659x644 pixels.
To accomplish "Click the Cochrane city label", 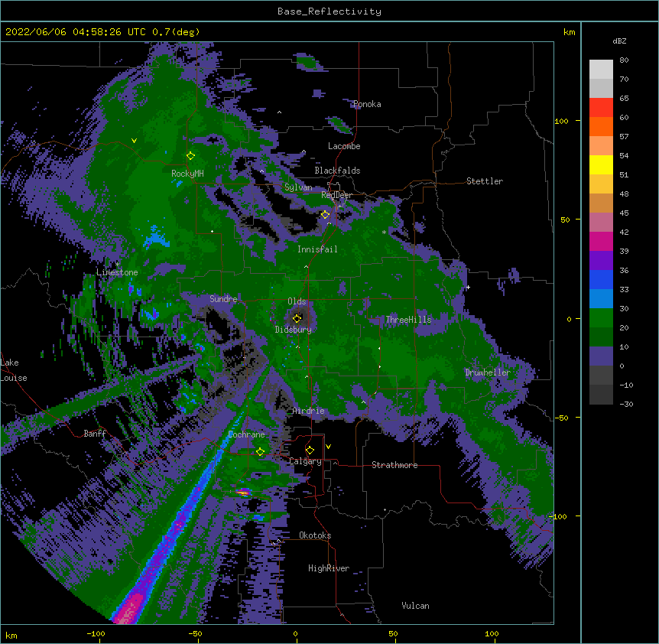I will point(246,434).
